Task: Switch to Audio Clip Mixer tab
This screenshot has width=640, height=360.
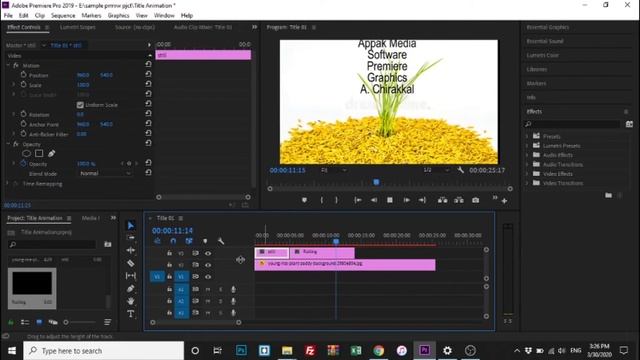Action: [203, 27]
